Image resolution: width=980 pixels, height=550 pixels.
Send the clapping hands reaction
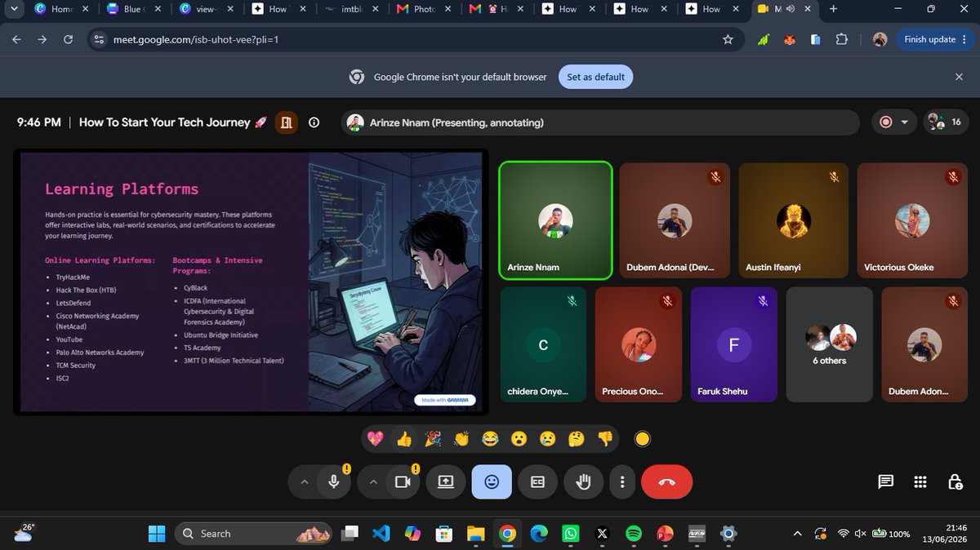[461, 439]
